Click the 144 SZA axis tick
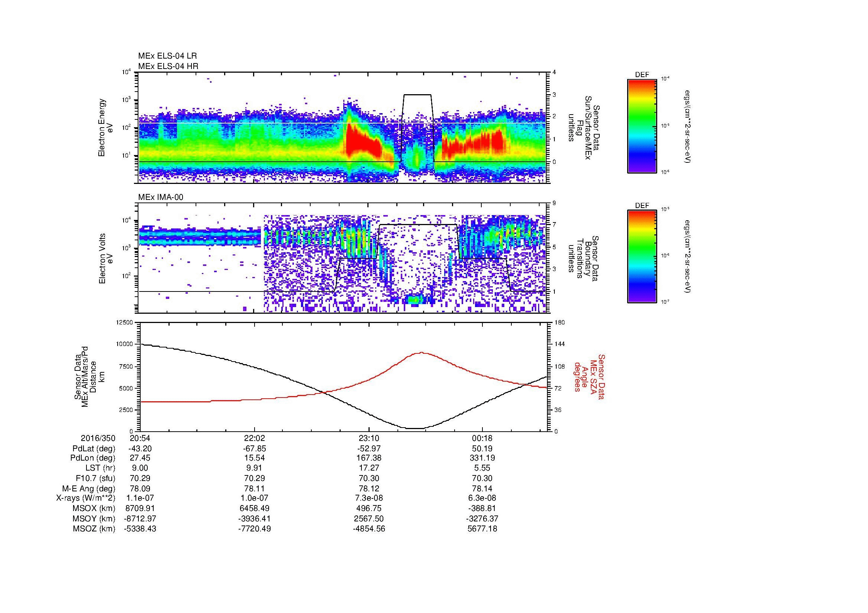 (560, 344)
